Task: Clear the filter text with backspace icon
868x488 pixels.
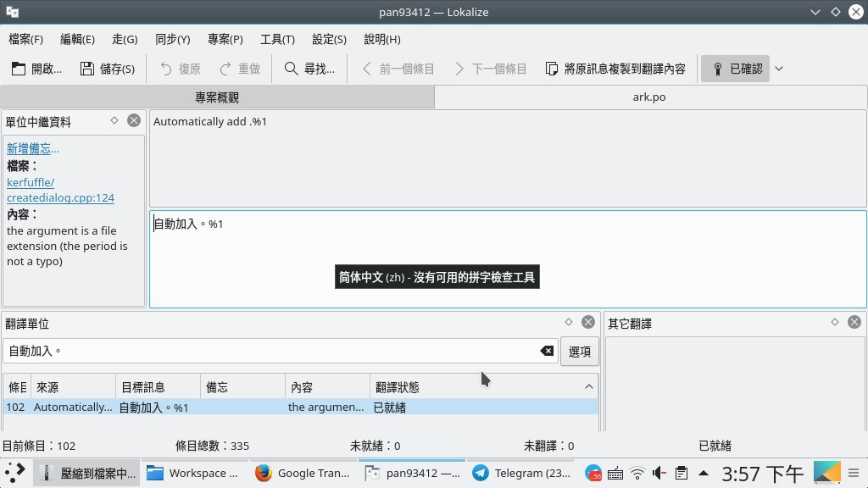Action: [547, 351]
